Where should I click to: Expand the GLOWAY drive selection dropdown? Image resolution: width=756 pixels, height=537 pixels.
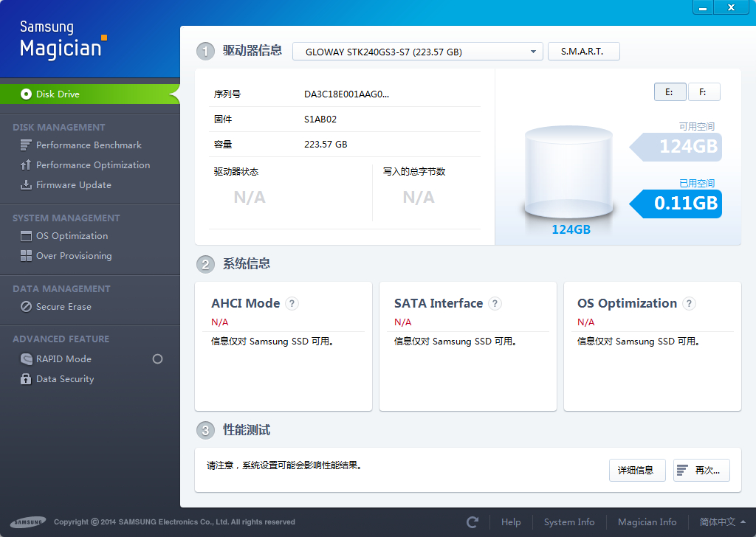(418, 52)
